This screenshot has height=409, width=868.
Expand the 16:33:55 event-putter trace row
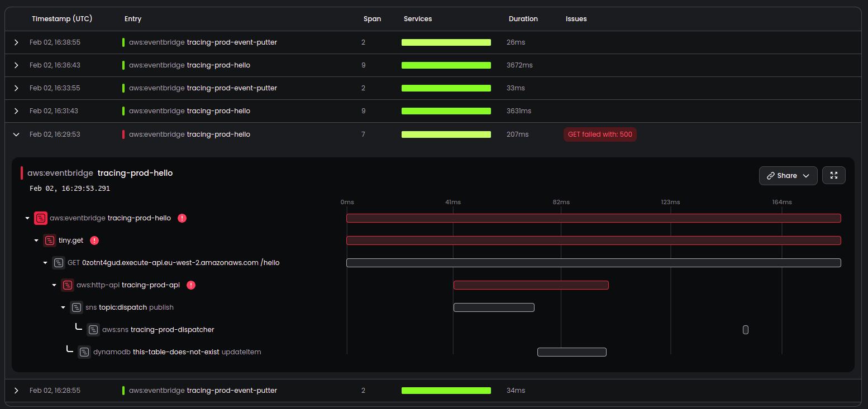[16, 88]
